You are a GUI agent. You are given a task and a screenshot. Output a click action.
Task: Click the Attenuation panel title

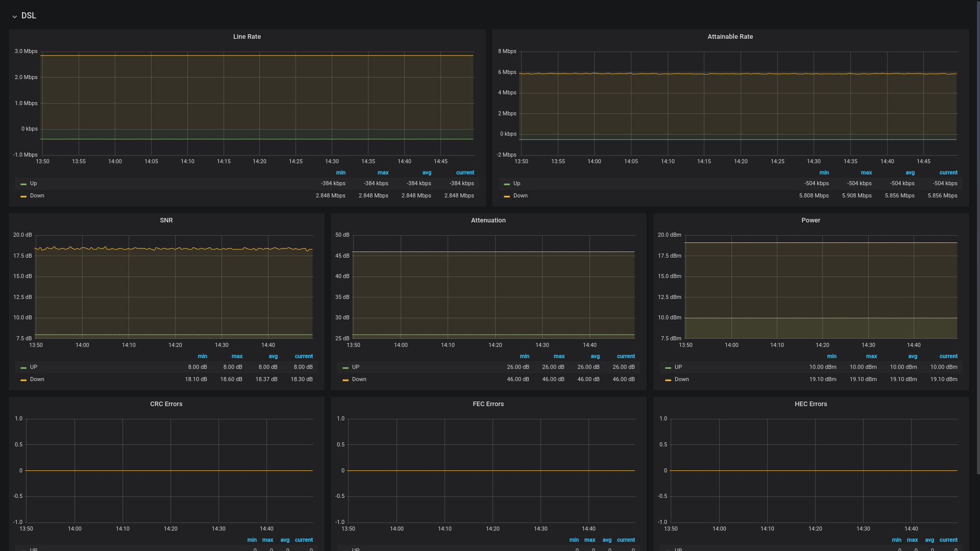(x=488, y=220)
